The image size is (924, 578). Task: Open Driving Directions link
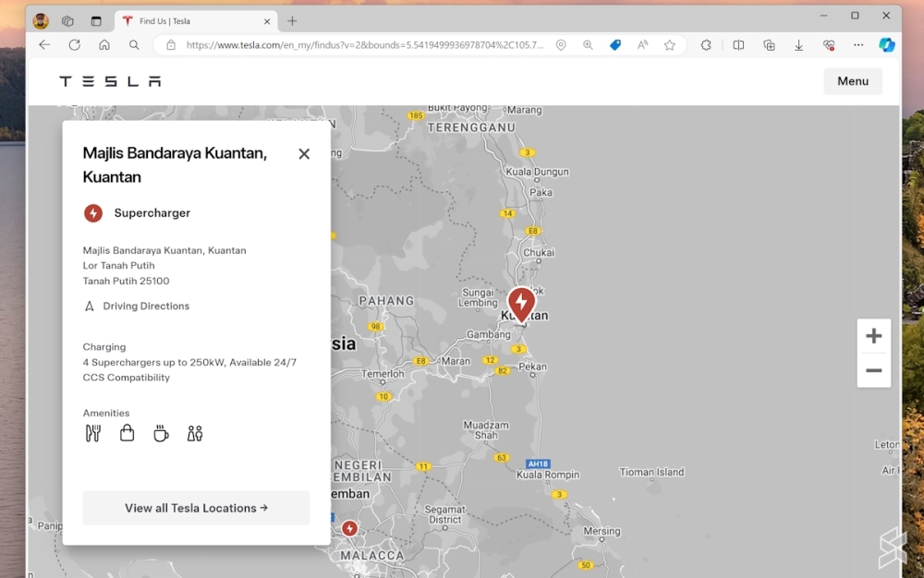coord(146,306)
